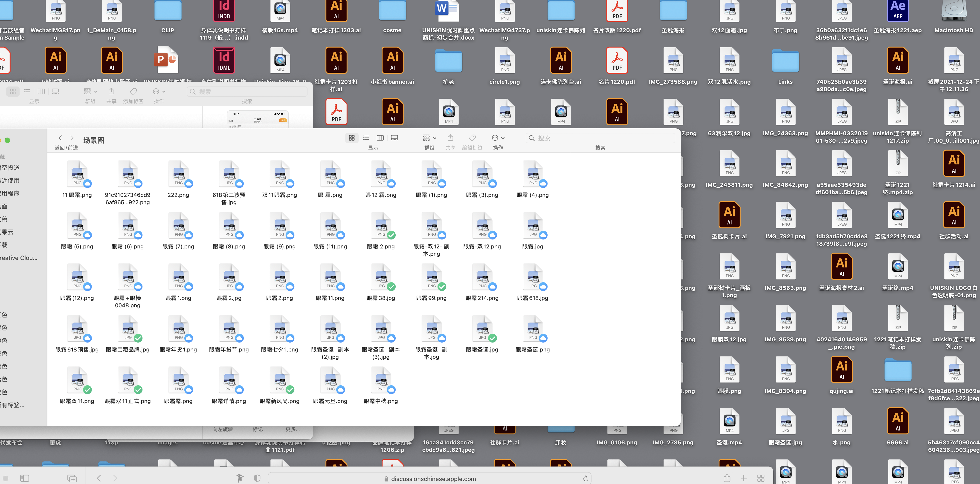Open the 操作 action dropdown menu
This screenshot has height=484, width=980.
[x=498, y=138]
